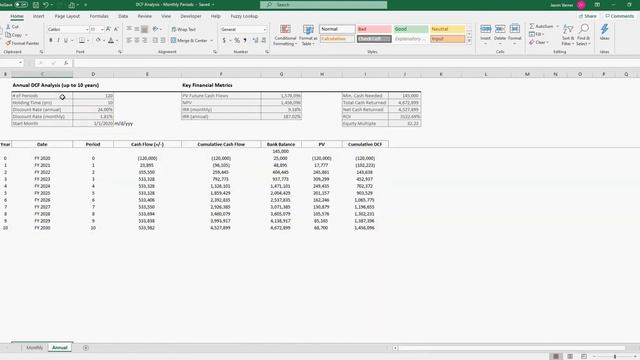Open the Data tab
Image resolution: width=640 pixels, height=360 pixels.
(123, 16)
